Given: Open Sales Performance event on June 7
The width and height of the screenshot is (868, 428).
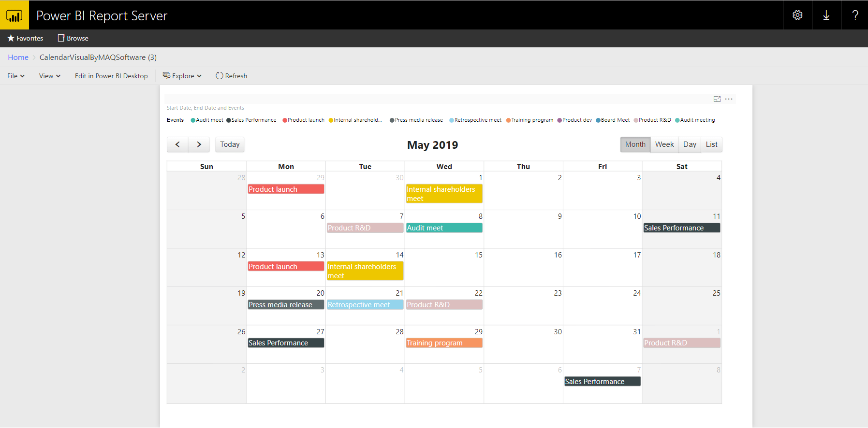Looking at the screenshot, I should click(603, 382).
